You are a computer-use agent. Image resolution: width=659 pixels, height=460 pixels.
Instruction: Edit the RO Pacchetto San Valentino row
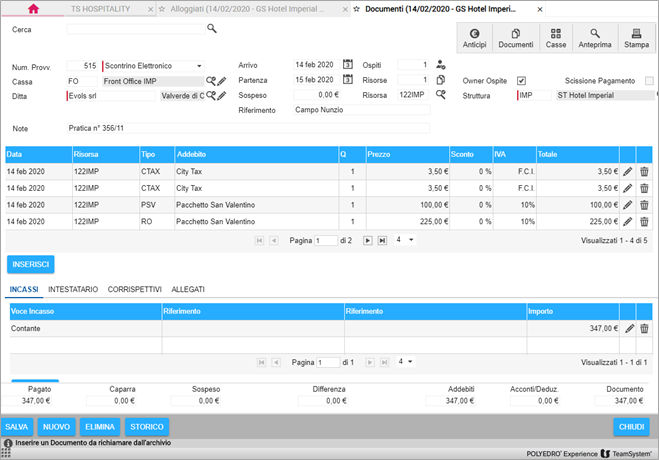click(627, 221)
